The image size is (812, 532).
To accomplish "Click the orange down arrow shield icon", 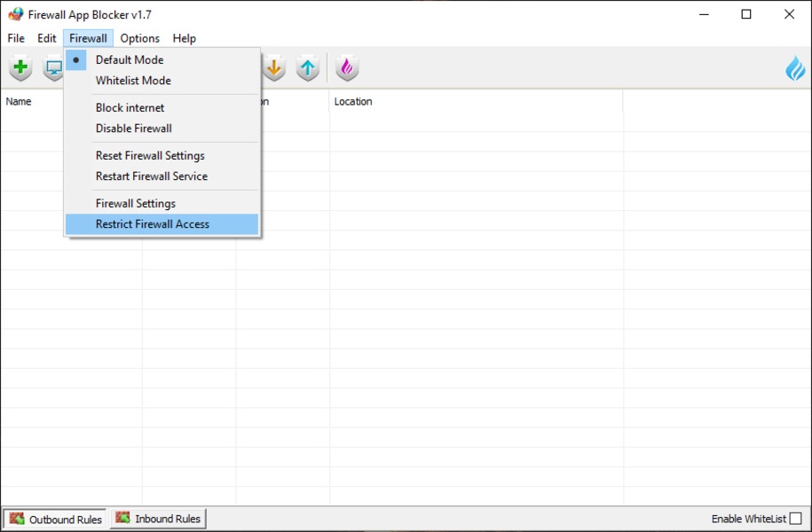I will pos(274,68).
